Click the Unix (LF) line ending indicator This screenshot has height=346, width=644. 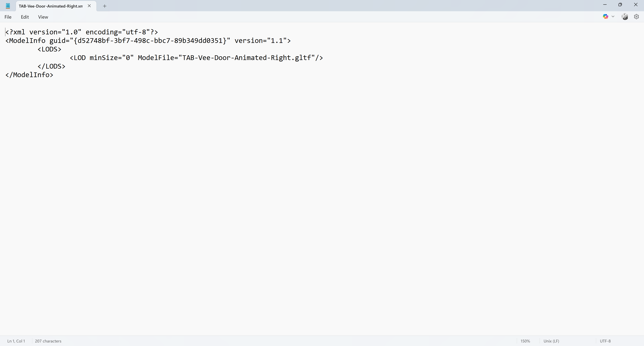click(551, 341)
